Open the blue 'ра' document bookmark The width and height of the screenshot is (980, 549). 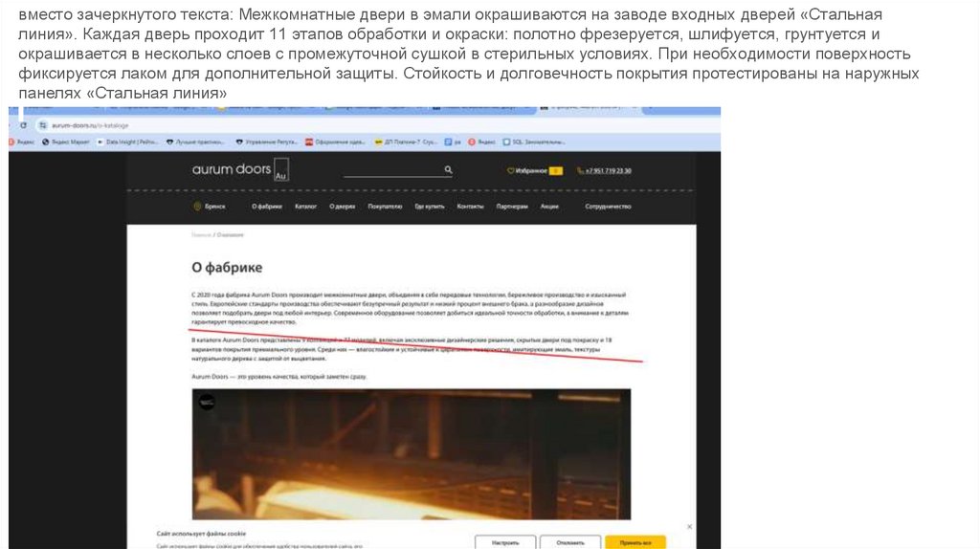point(453,143)
